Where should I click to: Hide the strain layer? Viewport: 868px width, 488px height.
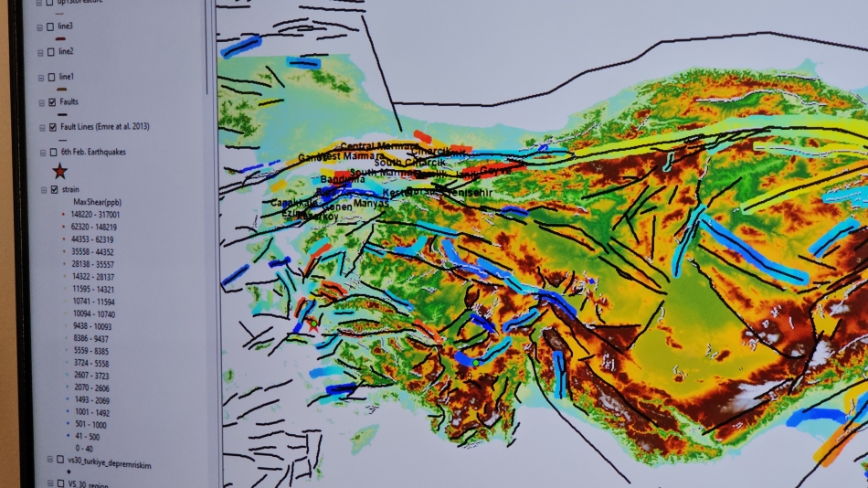coord(54,189)
